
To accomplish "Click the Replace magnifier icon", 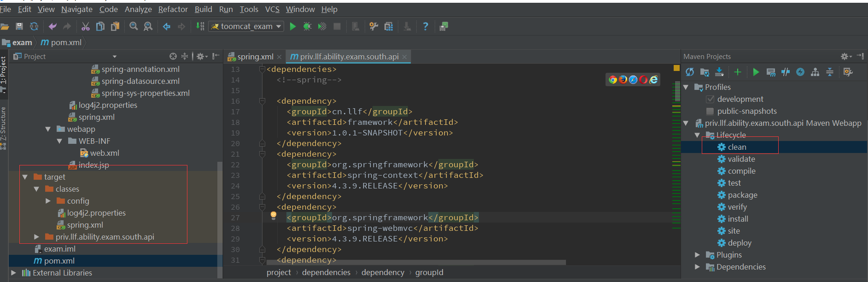I will coord(148,27).
